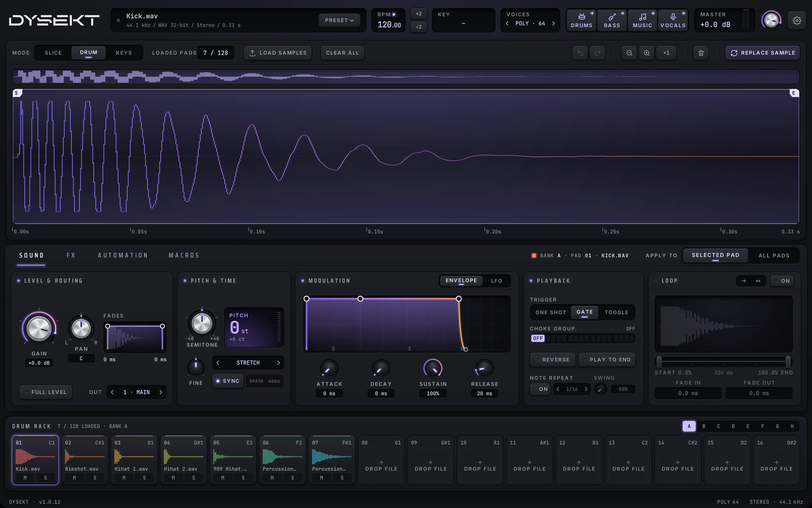Click LOAD SAMPLES button

pos(278,53)
